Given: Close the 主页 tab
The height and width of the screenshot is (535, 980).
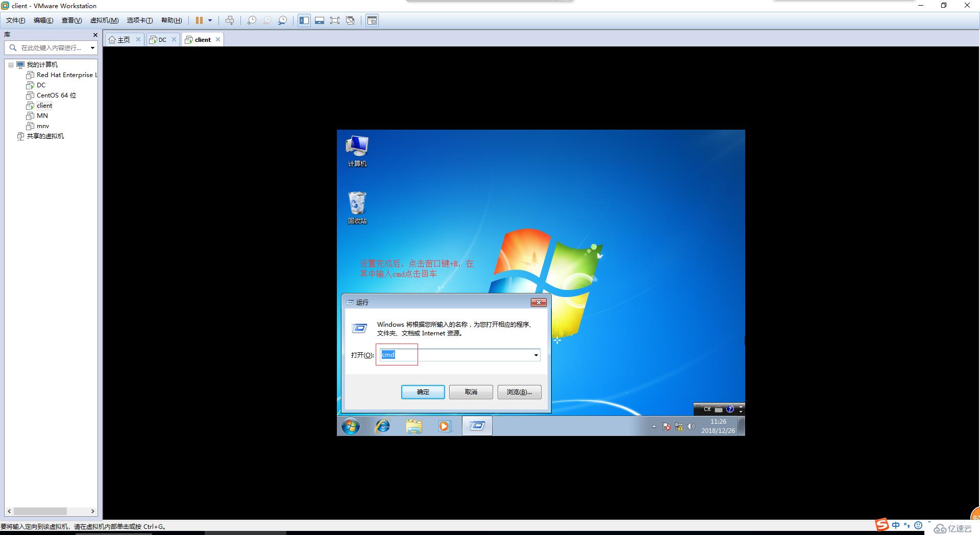Looking at the screenshot, I should click(138, 39).
